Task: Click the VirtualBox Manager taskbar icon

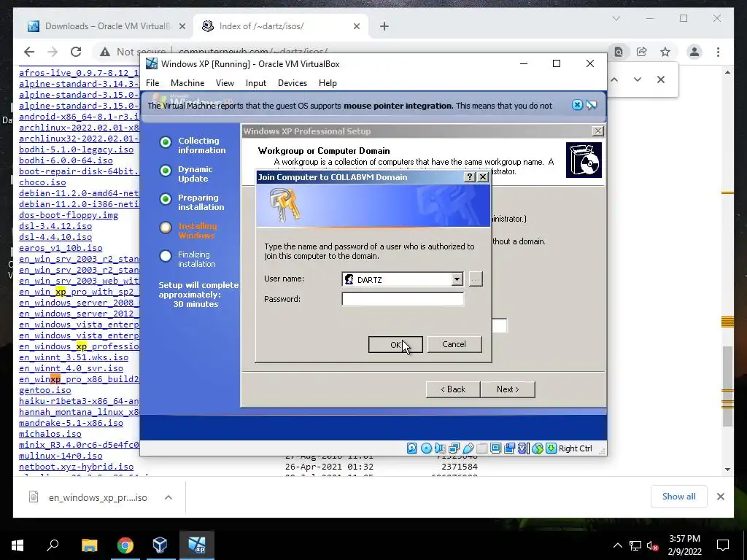Action: (160, 545)
